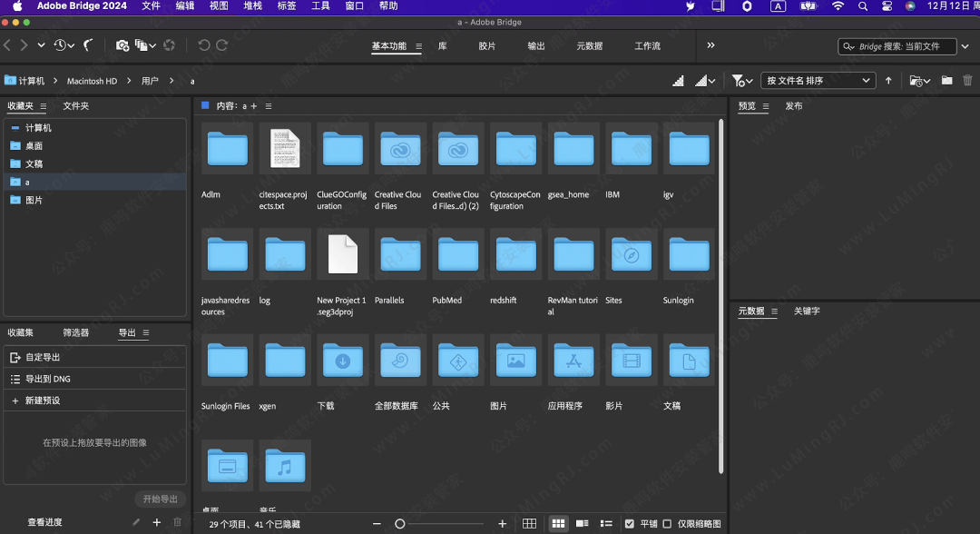980x534 pixels.
Task: Click the 自定导出 export option
Action: 43,358
